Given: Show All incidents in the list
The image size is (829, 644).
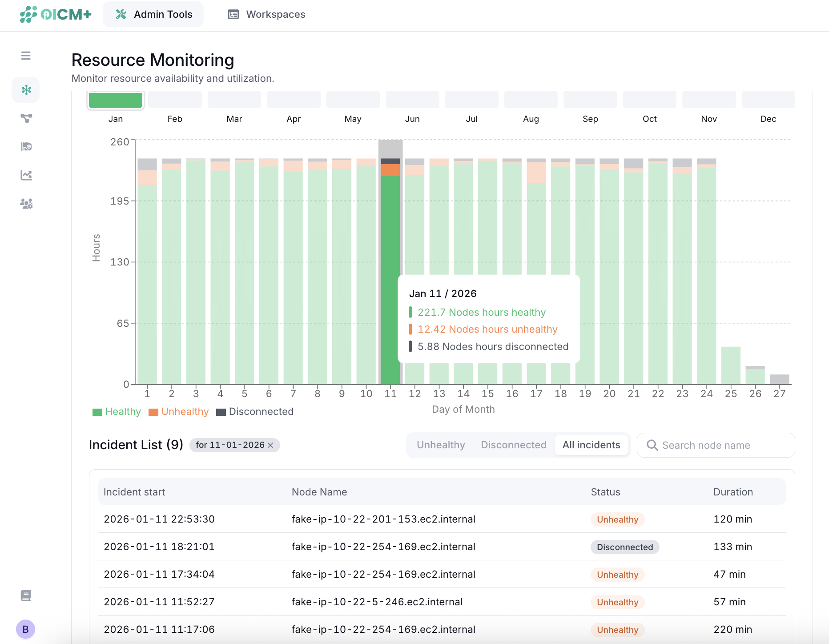Looking at the screenshot, I should tap(591, 445).
